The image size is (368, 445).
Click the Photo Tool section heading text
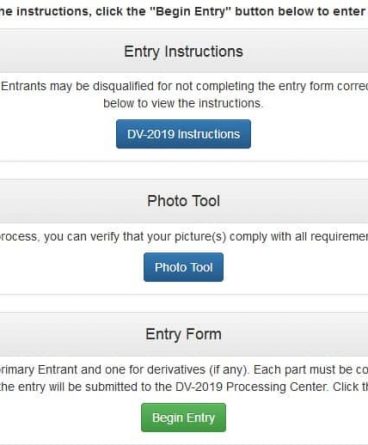[183, 201]
